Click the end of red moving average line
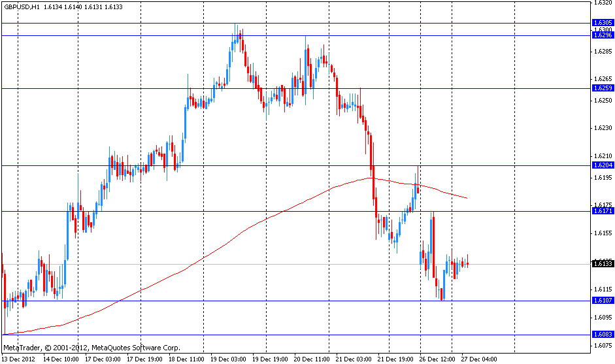This screenshot has height=364, width=615. (x=467, y=198)
